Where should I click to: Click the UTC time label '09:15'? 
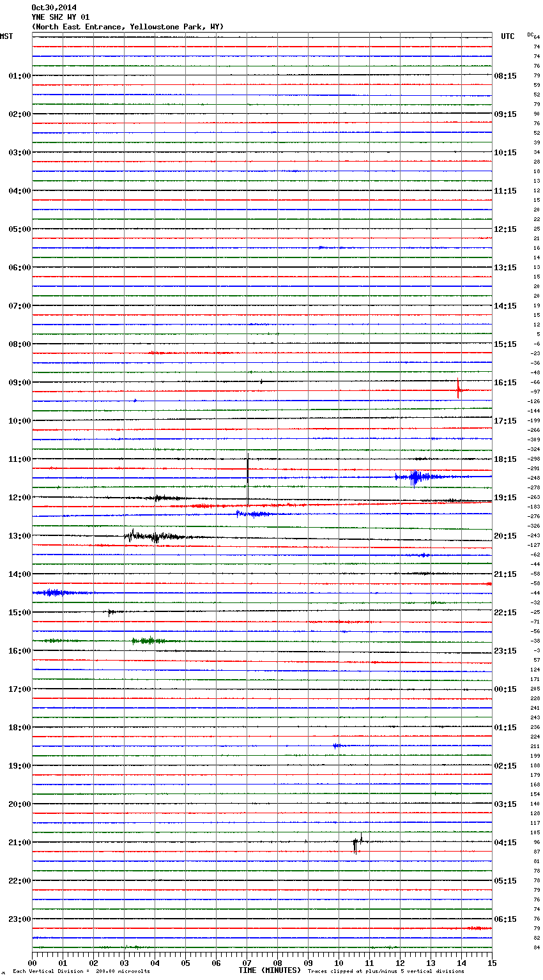[x=505, y=114]
